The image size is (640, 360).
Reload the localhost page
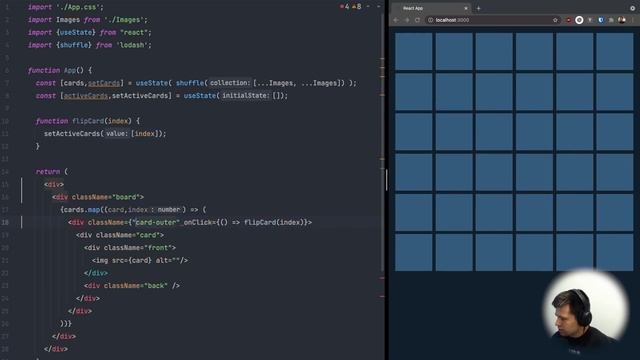(x=417, y=20)
